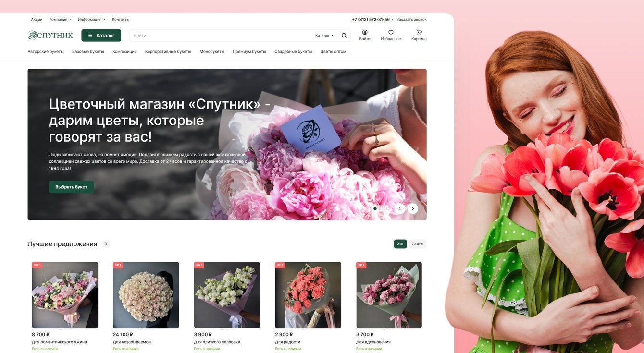Click the green Каталог button

pos(101,36)
